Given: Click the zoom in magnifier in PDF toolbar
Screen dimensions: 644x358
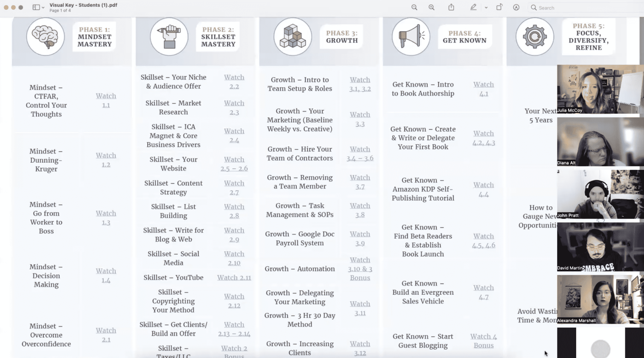Looking at the screenshot, I should pyautogui.click(x=431, y=8).
